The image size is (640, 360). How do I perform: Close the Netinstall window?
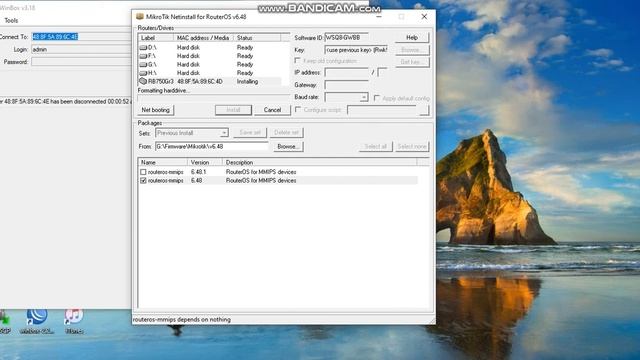[424, 17]
